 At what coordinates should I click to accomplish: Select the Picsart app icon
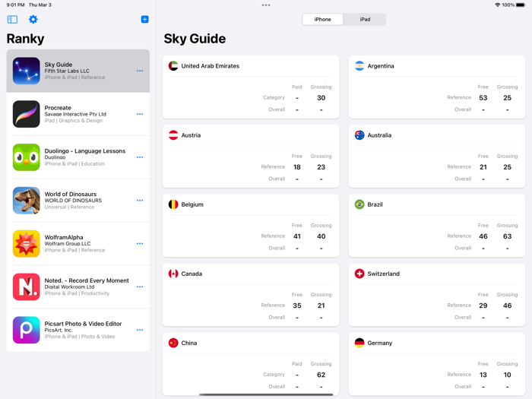pyautogui.click(x=26, y=330)
